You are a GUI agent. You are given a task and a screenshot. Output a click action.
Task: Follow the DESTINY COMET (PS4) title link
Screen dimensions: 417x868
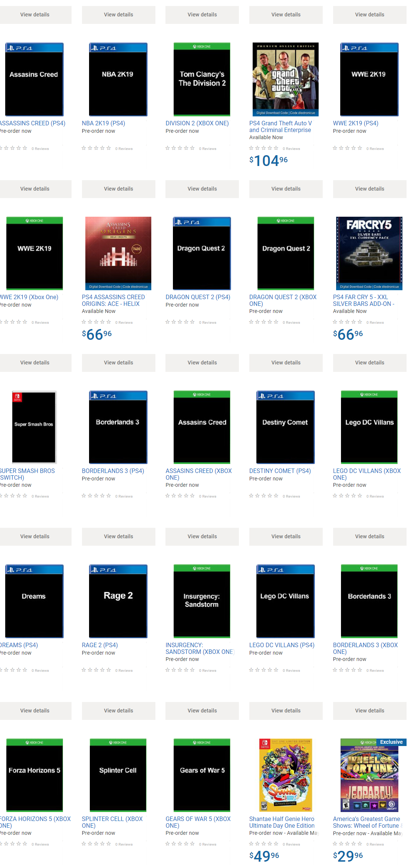pos(279,471)
